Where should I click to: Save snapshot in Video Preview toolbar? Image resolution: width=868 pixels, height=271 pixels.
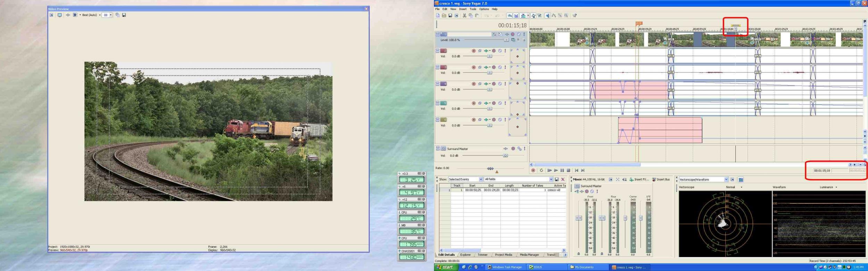(x=124, y=15)
